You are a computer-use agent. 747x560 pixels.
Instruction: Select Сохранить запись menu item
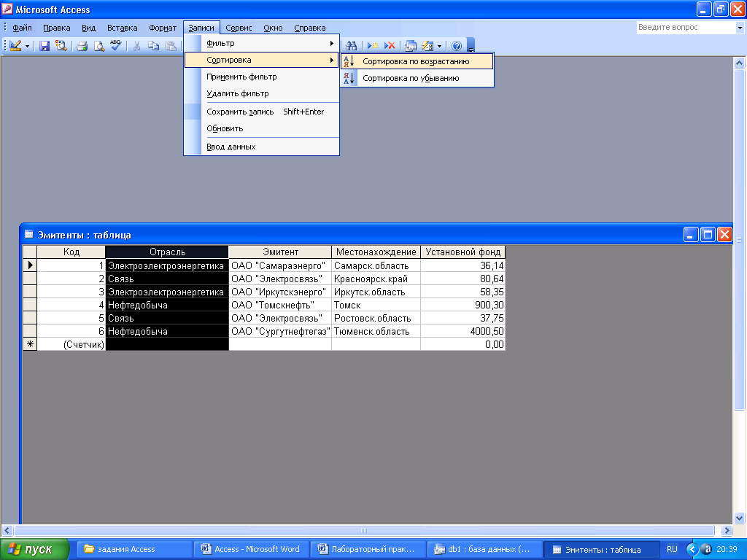coord(261,112)
